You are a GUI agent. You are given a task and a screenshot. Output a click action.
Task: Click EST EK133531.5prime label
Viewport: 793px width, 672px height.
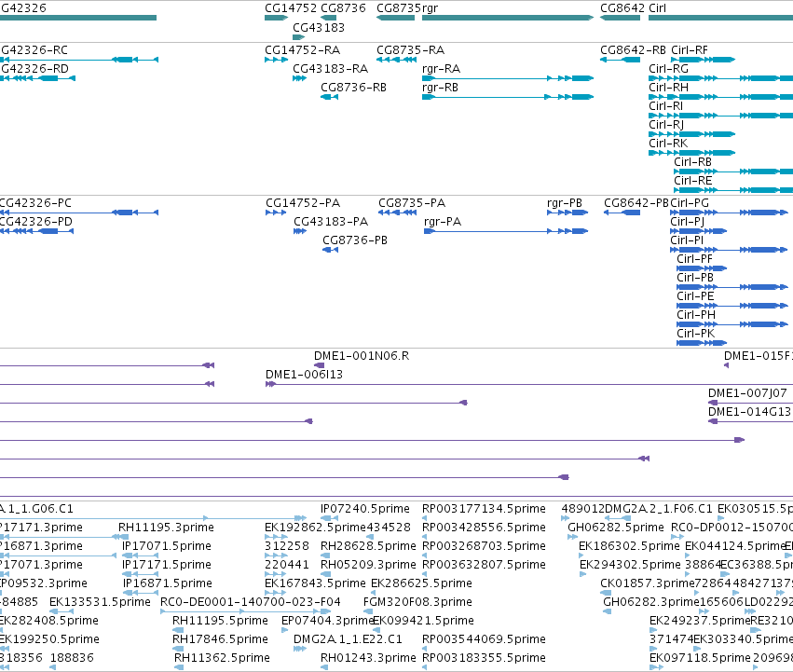[x=100, y=602]
